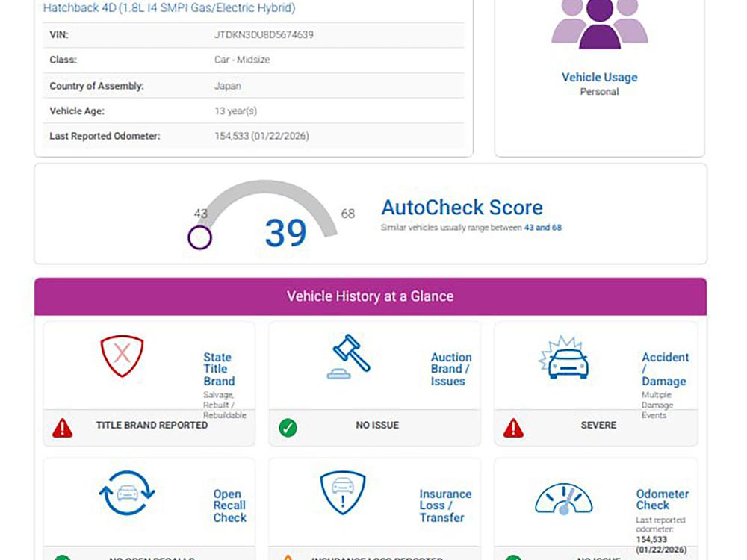Click the red warning icon beside Title Brand Reported
Image resolution: width=747 pixels, height=560 pixels.
pos(63,428)
